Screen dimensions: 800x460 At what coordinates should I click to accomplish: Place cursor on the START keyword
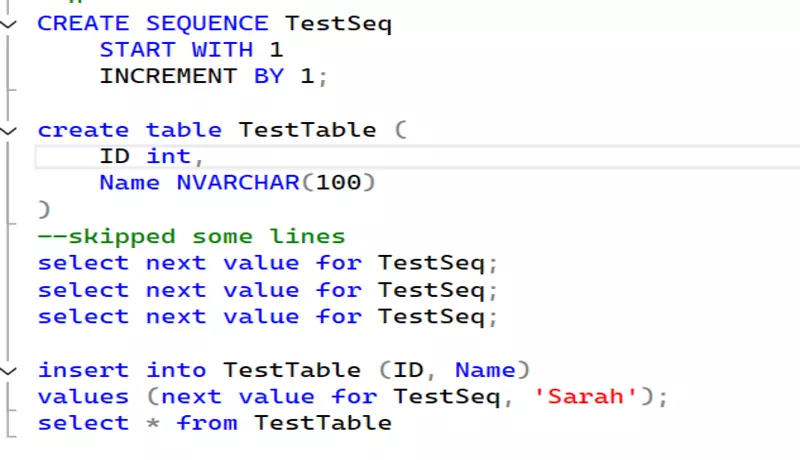137,50
